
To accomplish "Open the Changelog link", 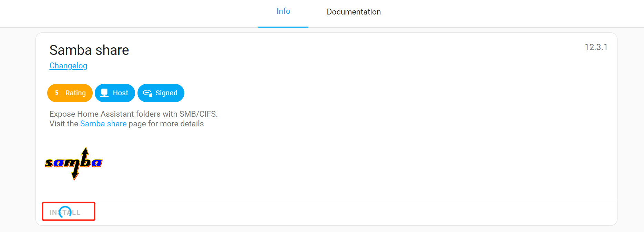I will tap(68, 66).
